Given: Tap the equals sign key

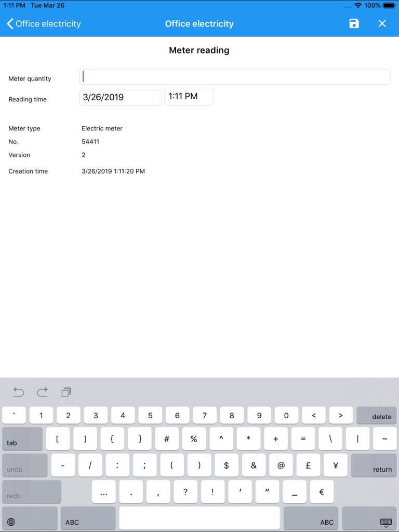Looking at the screenshot, I should coord(303,438).
